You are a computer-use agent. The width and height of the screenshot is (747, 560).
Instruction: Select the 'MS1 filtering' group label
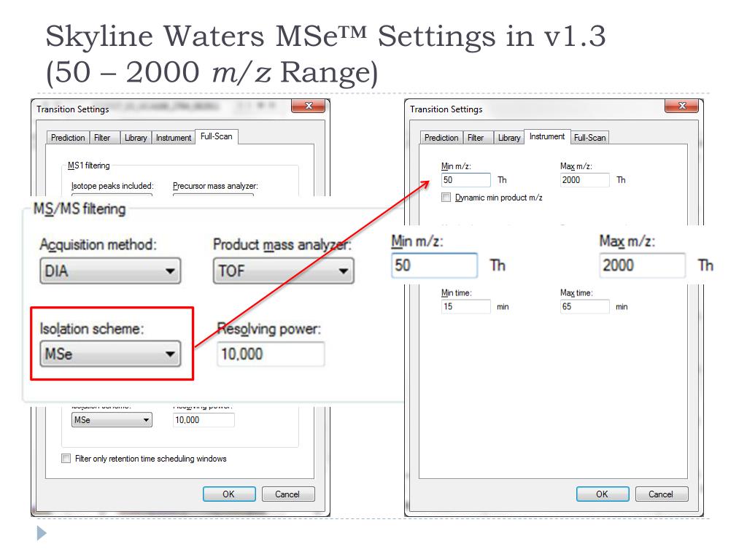[x=88, y=166]
